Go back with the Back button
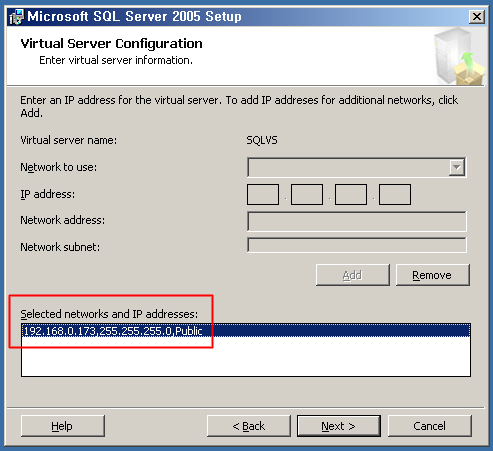This screenshot has height=451, width=493. click(249, 426)
